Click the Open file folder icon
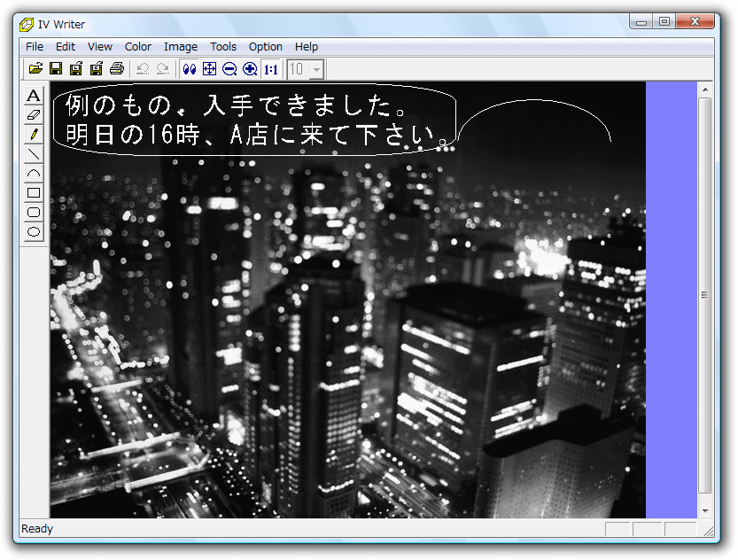Screen dimensions: 738x560 tap(35, 69)
